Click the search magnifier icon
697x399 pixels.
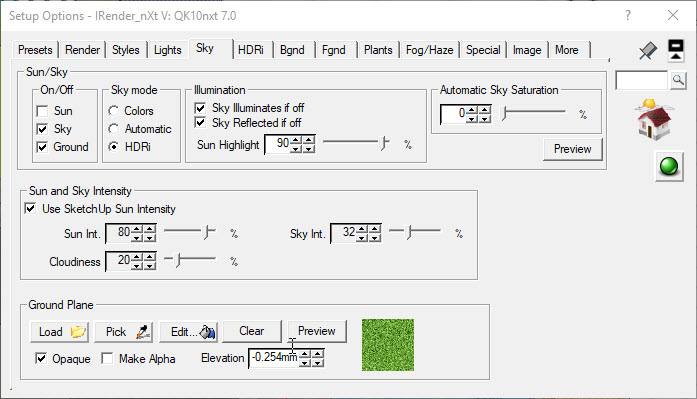[x=678, y=80]
